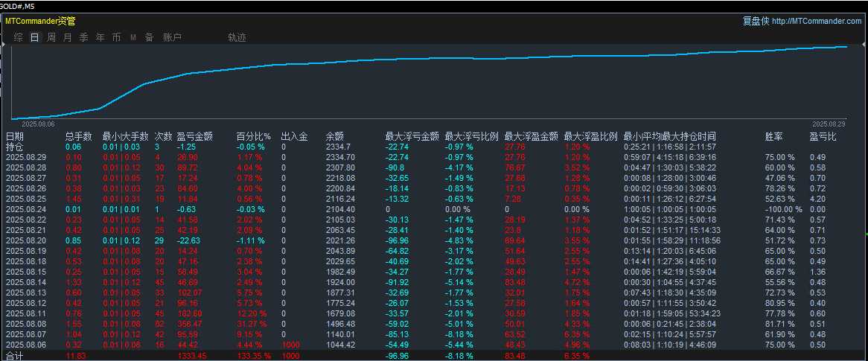
Task: Click the 持仓 row label
Action: 15,147
